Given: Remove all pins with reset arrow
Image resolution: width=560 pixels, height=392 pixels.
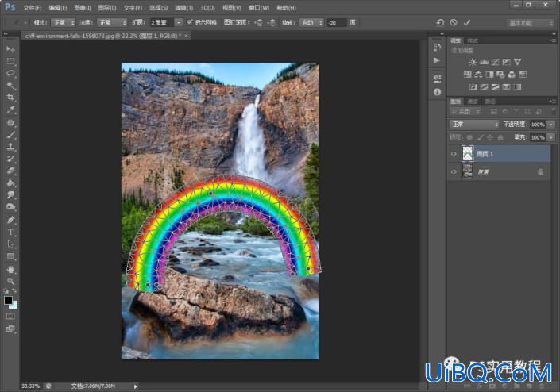Looking at the screenshot, I should coord(440,22).
